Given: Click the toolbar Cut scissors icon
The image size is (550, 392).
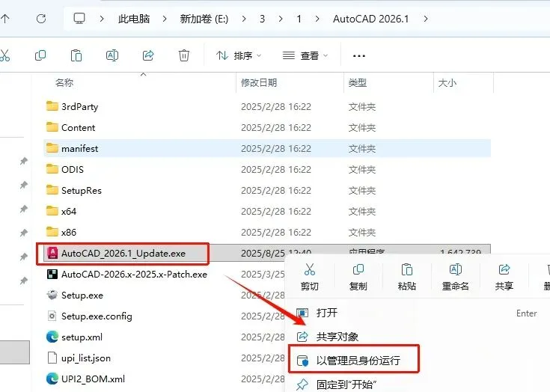Looking at the screenshot, I should pos(5,55).
